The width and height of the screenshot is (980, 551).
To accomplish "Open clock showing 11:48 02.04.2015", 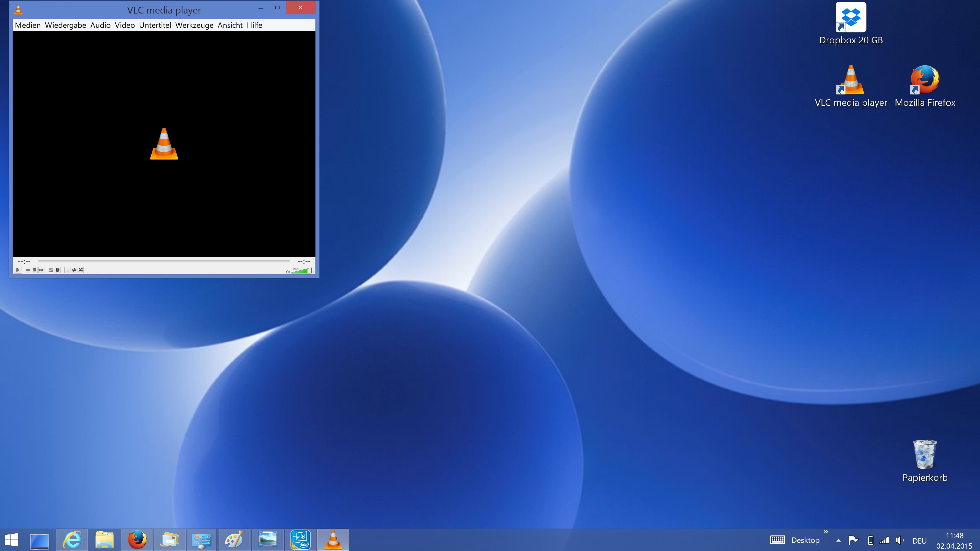I will coord(954,540).
